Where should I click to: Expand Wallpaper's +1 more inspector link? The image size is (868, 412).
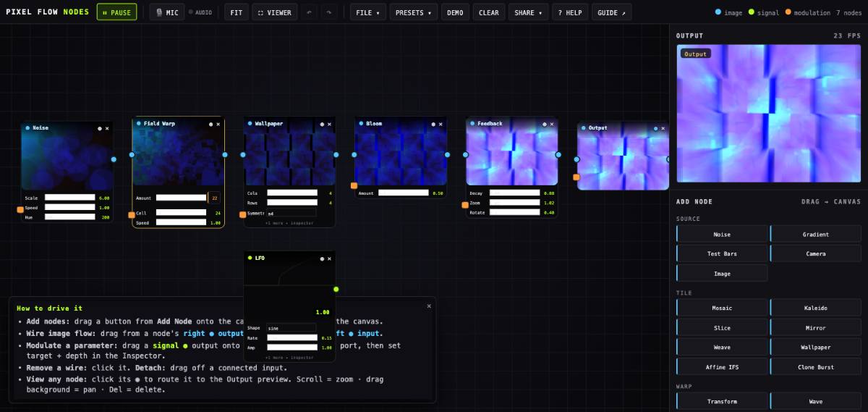289,223
